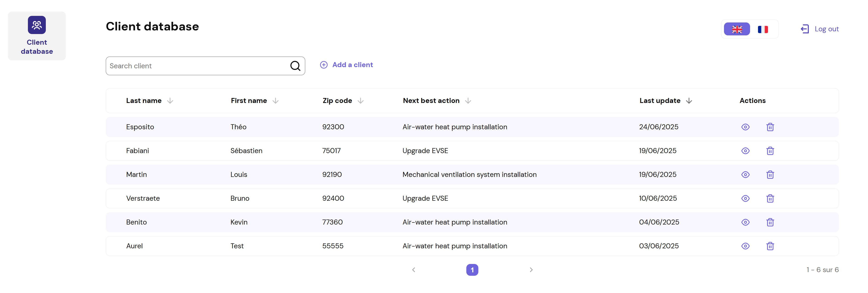Go to previous page chevron
The height and width of the screenshot is (293, 868).
(413, 270)
